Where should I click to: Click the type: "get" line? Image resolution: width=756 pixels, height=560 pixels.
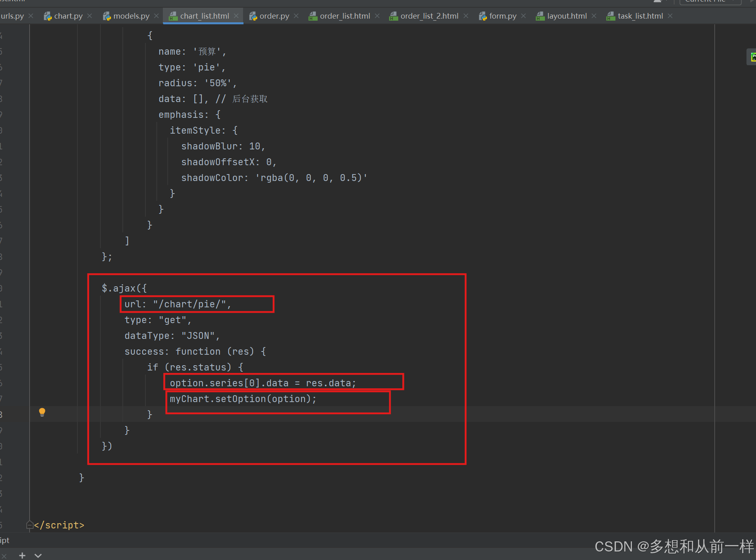click(158, 320)
